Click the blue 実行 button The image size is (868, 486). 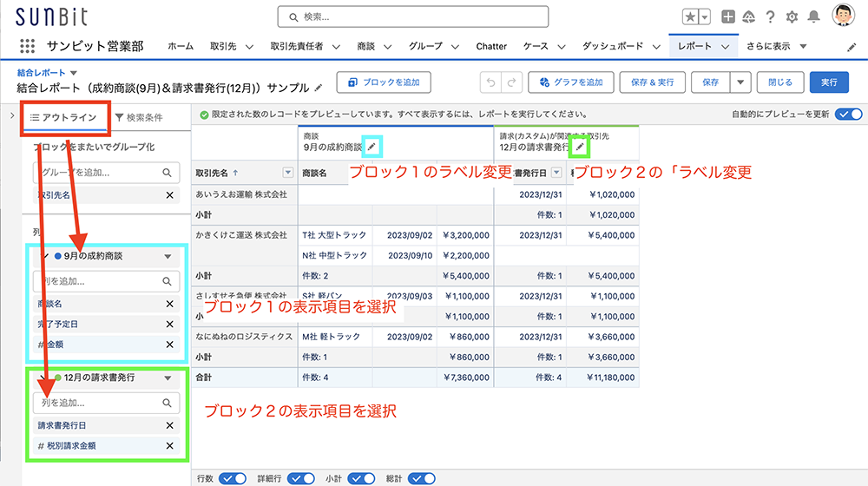pyautogui.click(x=829, y=82)
